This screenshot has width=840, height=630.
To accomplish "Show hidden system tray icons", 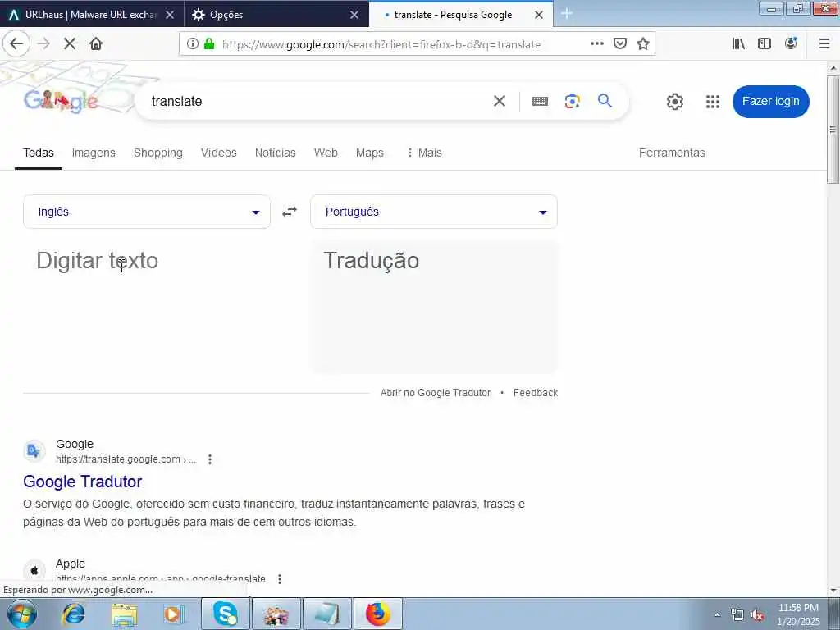I will pos(717,615).
